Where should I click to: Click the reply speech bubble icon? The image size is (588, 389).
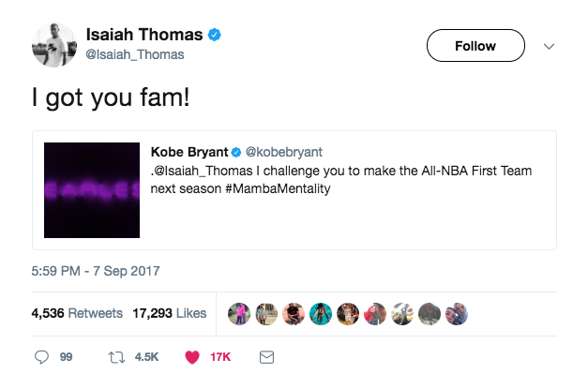tap(41, 357)
